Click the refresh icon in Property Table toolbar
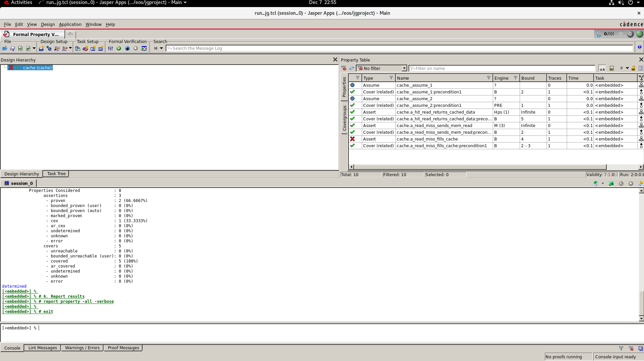The width and height of the screenshot is (644, 361). [x=352, y=68]
